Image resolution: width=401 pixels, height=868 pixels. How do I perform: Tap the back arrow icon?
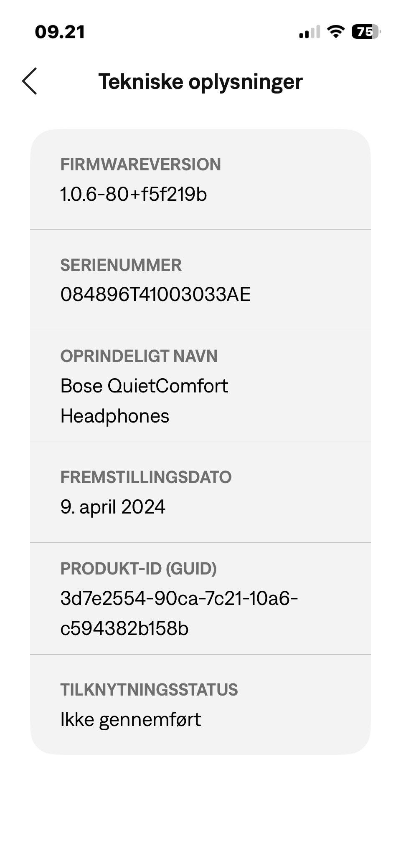(x=29, y=81)
